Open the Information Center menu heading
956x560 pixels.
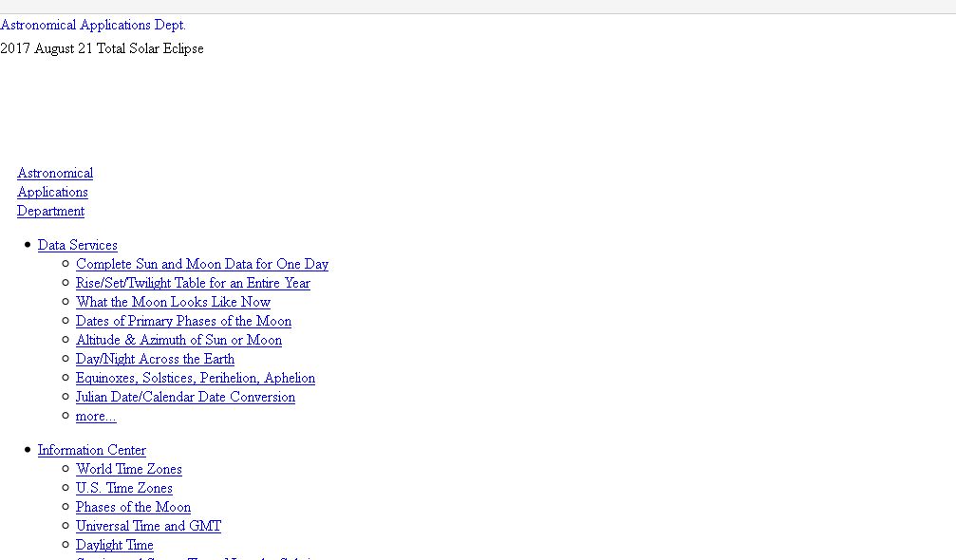[92, 450]
